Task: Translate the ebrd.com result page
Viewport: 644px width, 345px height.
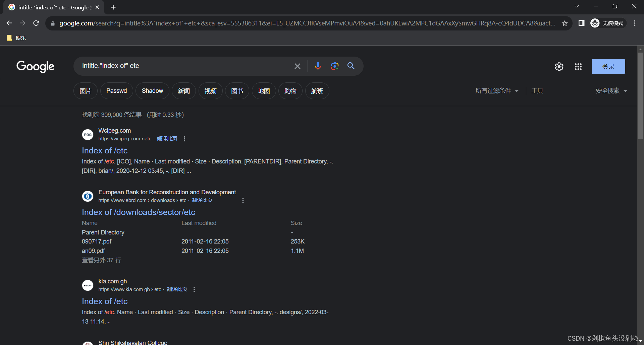Action: (202, 200)
